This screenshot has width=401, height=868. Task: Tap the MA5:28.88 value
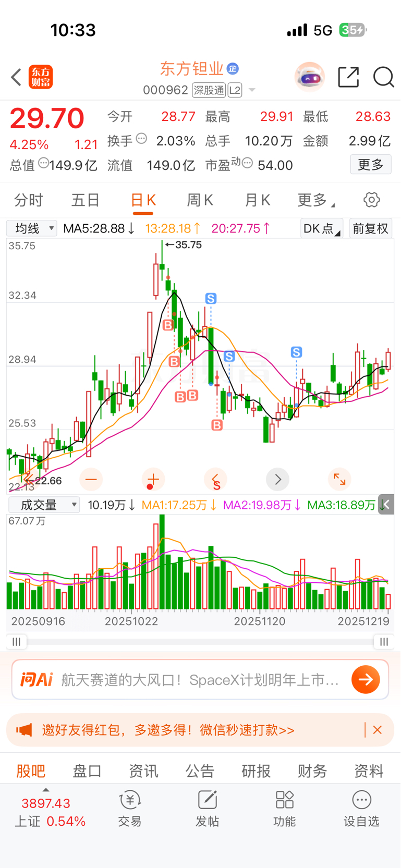tap(99, 228)
